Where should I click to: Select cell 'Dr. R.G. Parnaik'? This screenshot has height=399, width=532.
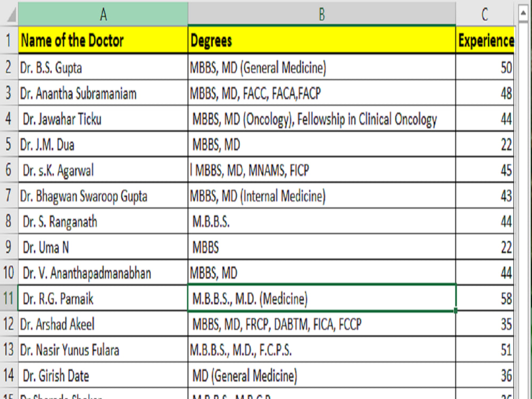[103, 298]
